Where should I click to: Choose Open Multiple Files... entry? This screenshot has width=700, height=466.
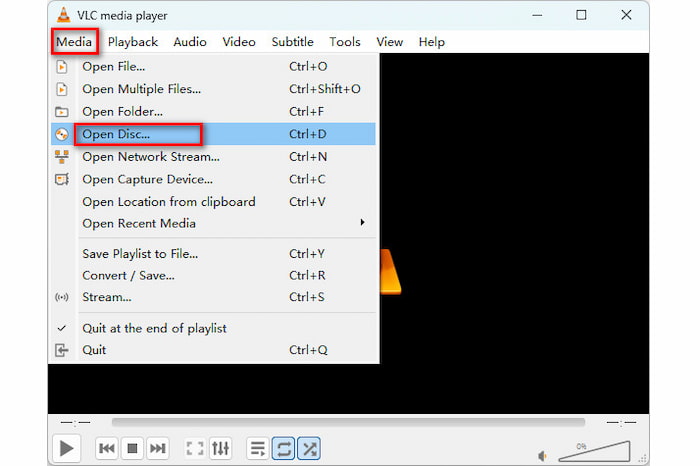213,89
